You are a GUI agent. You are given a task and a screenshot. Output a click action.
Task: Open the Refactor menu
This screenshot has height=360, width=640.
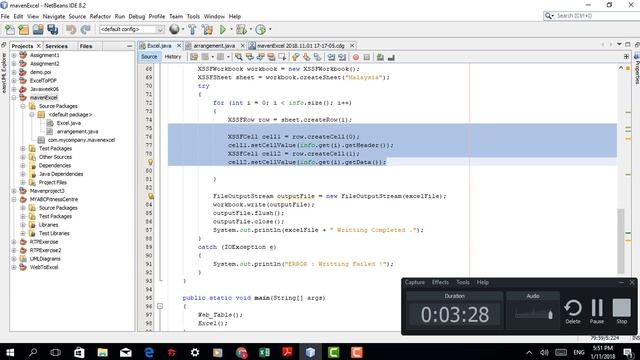pos(100,16)
